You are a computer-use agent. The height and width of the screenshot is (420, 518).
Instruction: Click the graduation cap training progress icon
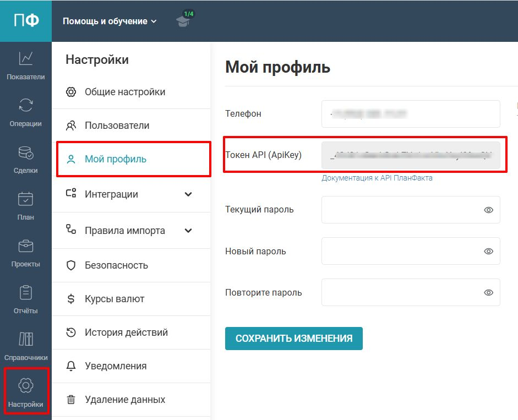182,21
